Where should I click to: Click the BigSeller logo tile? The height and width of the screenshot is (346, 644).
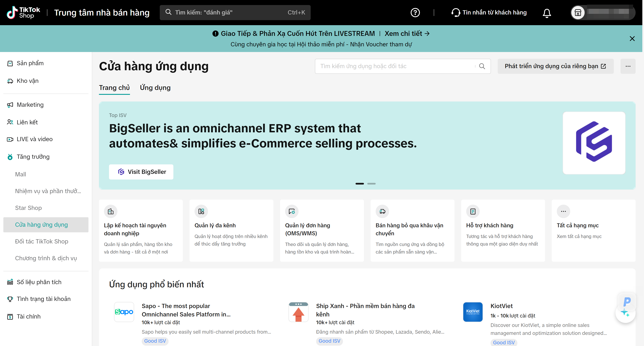tap(594, 143)
